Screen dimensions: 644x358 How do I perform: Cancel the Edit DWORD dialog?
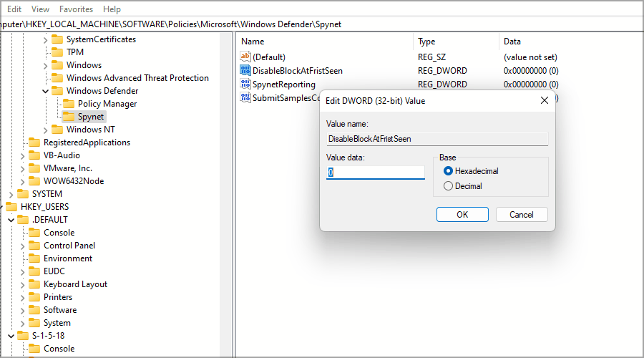(x=521, y=215)
